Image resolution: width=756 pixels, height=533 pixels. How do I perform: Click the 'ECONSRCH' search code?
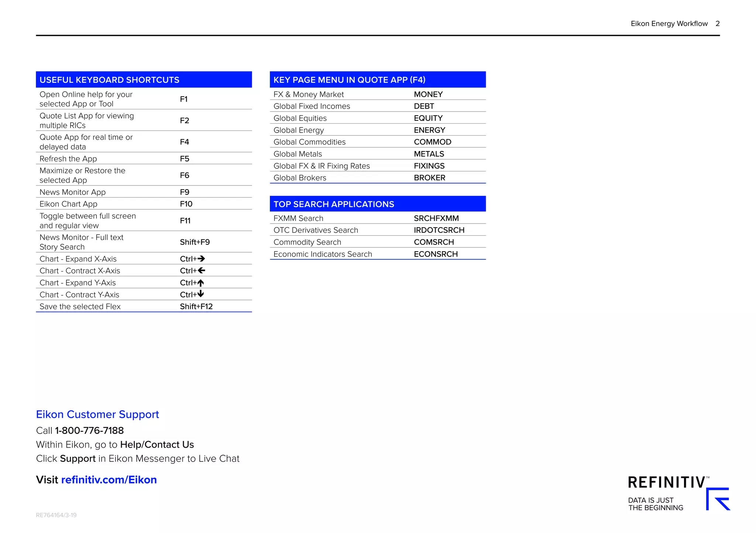[436, 254]
